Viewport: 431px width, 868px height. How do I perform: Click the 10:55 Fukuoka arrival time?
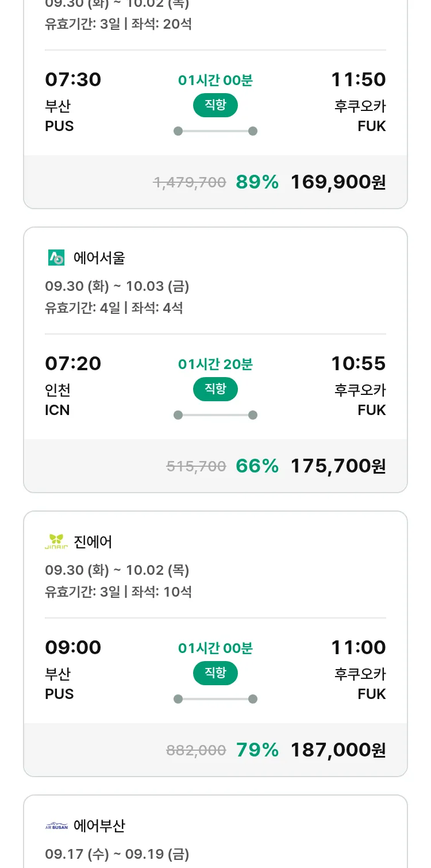pos(358,363)
